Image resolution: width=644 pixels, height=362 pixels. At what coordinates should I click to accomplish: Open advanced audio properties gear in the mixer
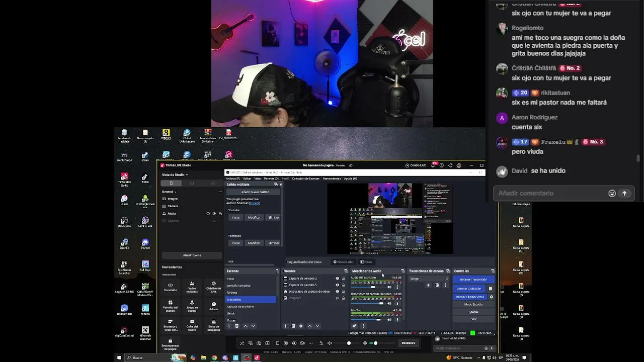click(x=354, y=326)
